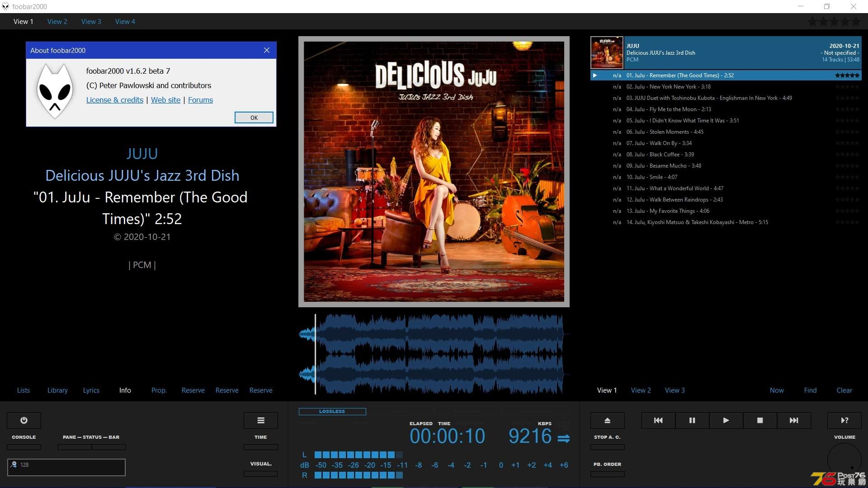Open the hamburger menu button above TIME
868x488 pixels.
click(x=261, y=420)
